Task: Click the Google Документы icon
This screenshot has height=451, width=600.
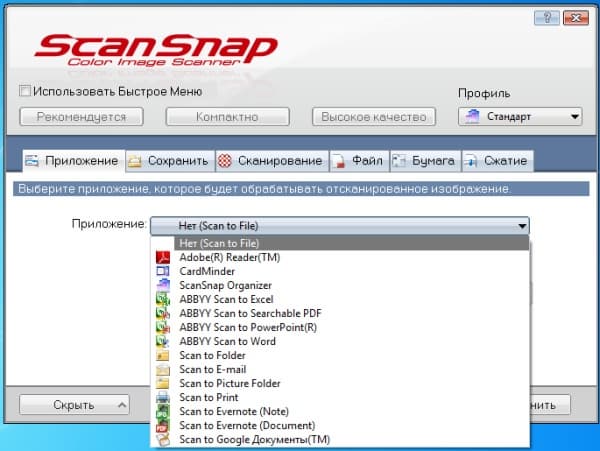Action: tap(163, 440)
